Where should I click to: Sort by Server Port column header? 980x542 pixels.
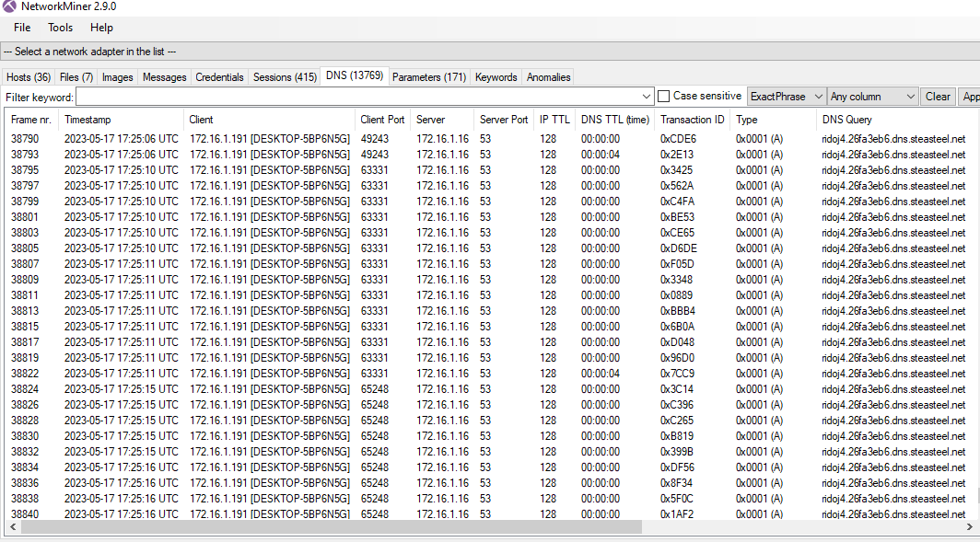(504, 120)
